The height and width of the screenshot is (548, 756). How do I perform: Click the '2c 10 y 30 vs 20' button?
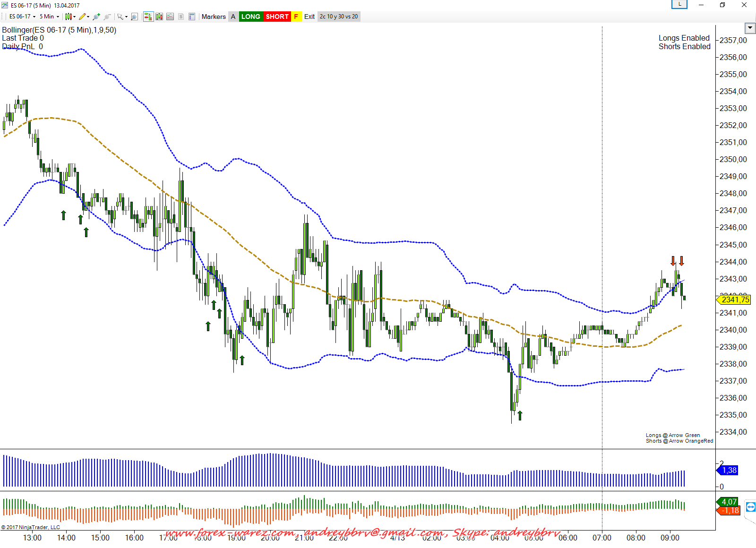pyautogui.click(x=339, y=17)
